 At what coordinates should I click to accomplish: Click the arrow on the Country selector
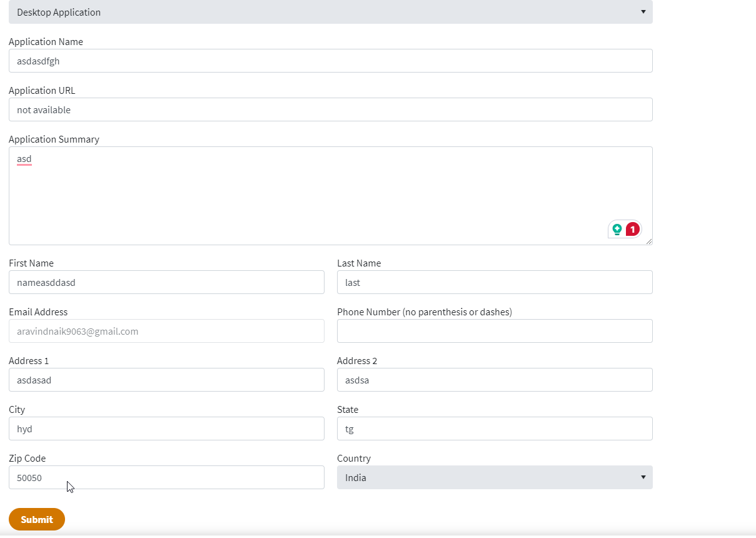643,477
